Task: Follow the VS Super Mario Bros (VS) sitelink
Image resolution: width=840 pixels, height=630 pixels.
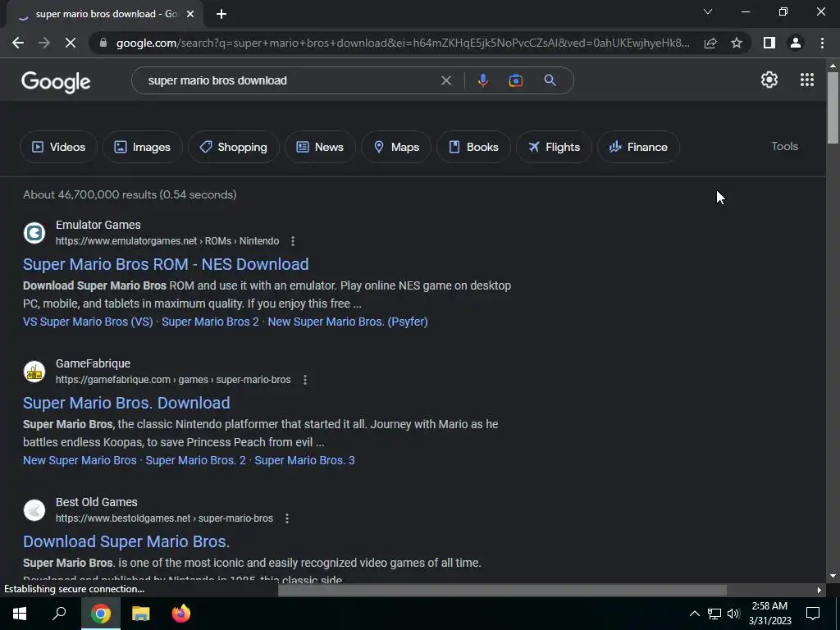Action: (88, 322)
